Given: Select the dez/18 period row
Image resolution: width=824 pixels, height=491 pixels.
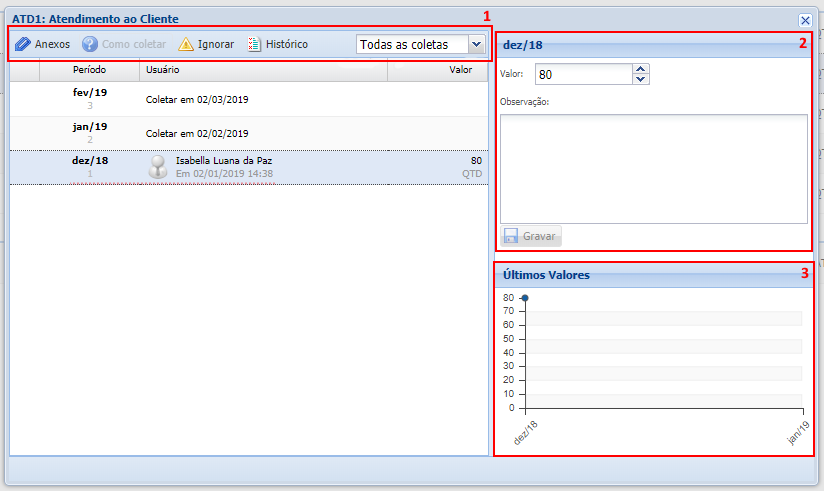Looking at the screenshot, I should pyautogui.click(x=249, y=167).
